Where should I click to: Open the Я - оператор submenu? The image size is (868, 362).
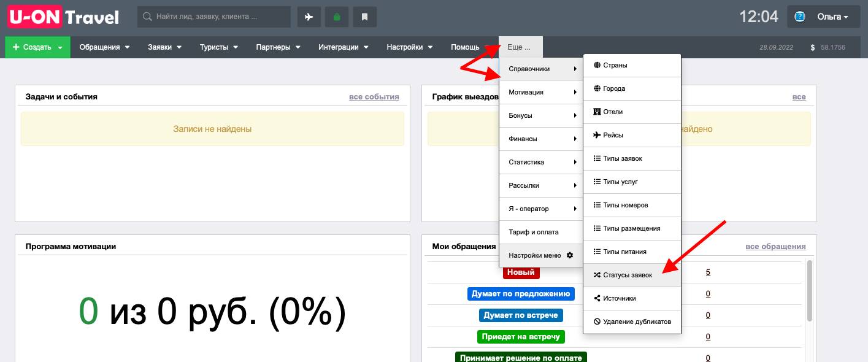pyautogui.click(x=540, y=209)
